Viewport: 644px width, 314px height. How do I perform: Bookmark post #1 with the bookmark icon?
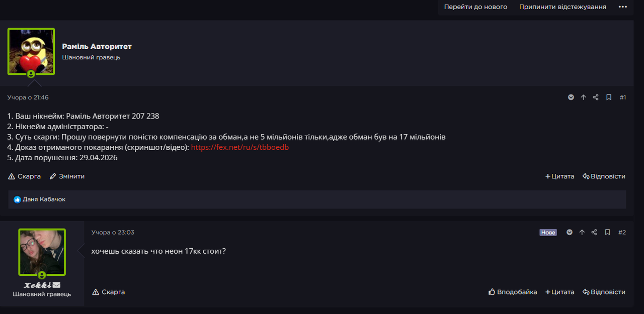[x=609, y=97]
